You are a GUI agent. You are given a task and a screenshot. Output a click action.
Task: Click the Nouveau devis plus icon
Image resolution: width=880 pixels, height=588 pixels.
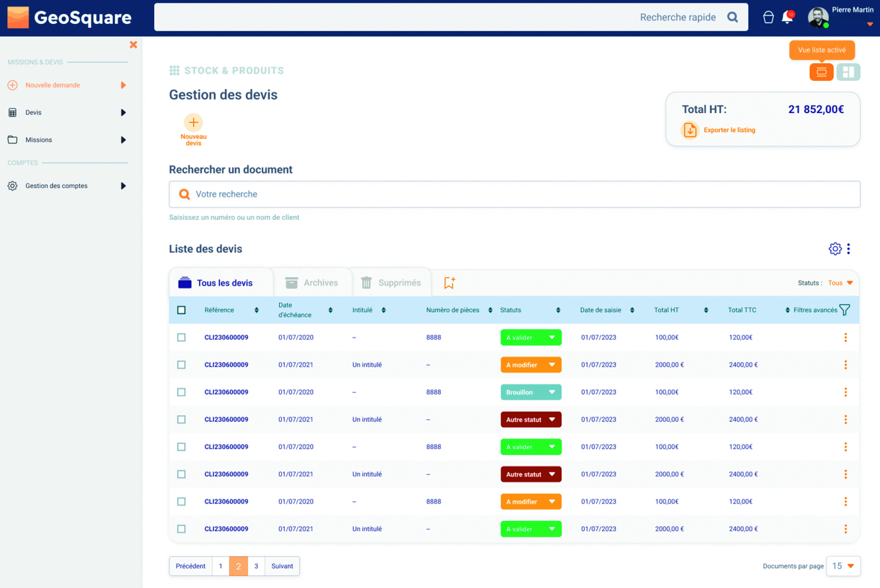point(193,122)
